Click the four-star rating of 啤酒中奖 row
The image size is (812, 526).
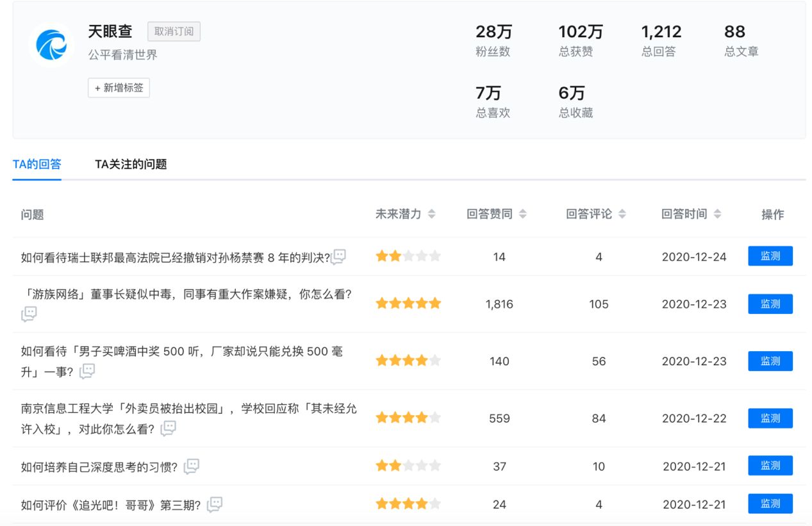(x=408, y=361)
